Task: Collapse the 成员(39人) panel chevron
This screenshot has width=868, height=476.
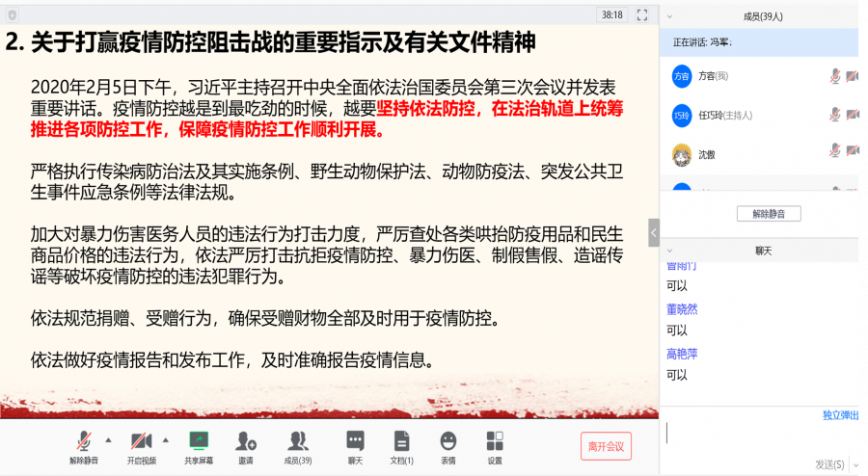Action: pos(670,16)
